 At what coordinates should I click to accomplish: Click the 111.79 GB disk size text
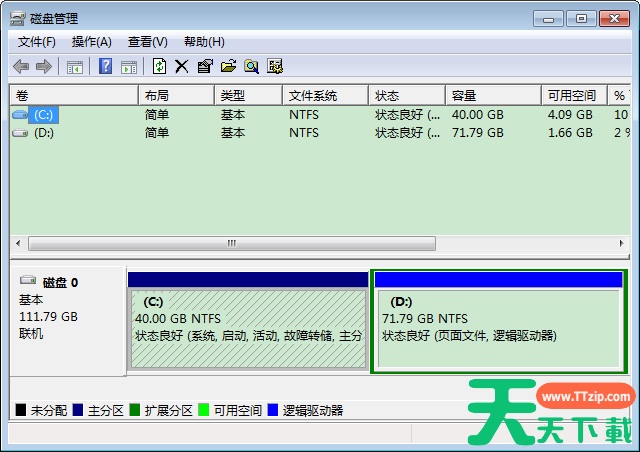click(48, 317)
